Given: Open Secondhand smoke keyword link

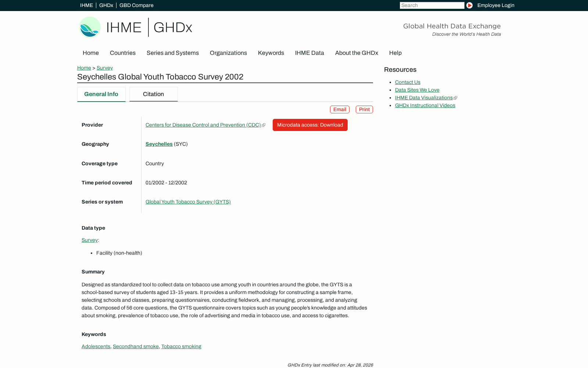Looking at the screenshot, I should coord(136,346).
